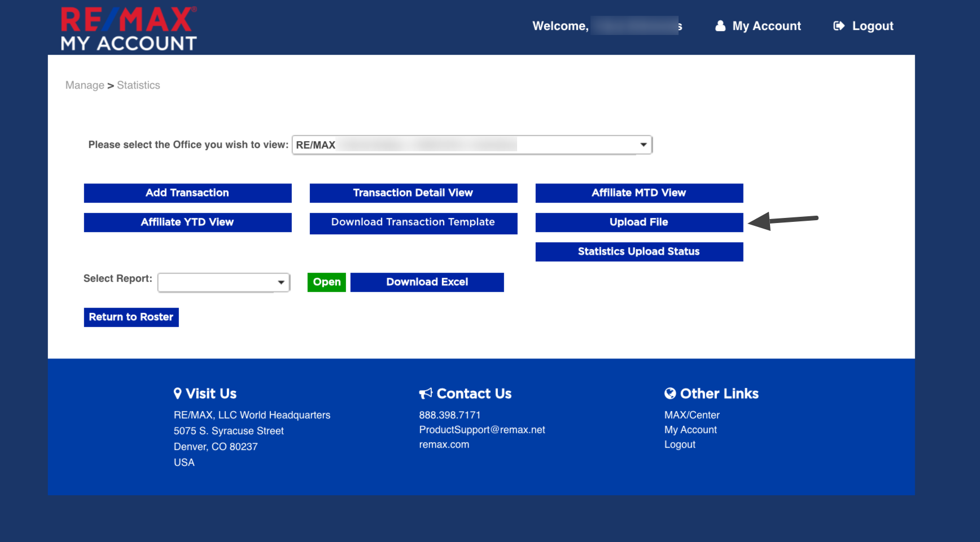
Task: Click Statistics in the breadcrumb
Action: point(138,85)
